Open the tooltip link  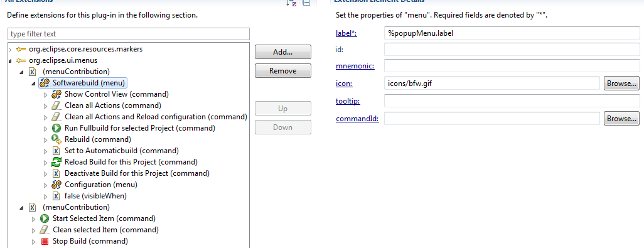click(x=348, y=100)
